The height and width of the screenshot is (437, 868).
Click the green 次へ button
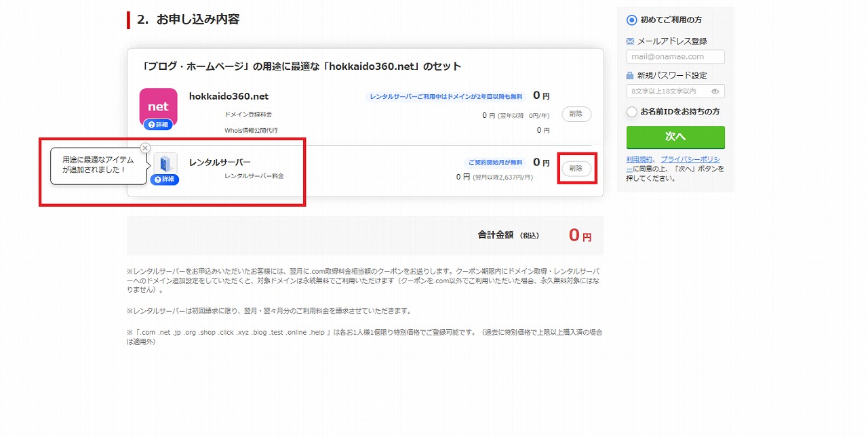[675, 137]
